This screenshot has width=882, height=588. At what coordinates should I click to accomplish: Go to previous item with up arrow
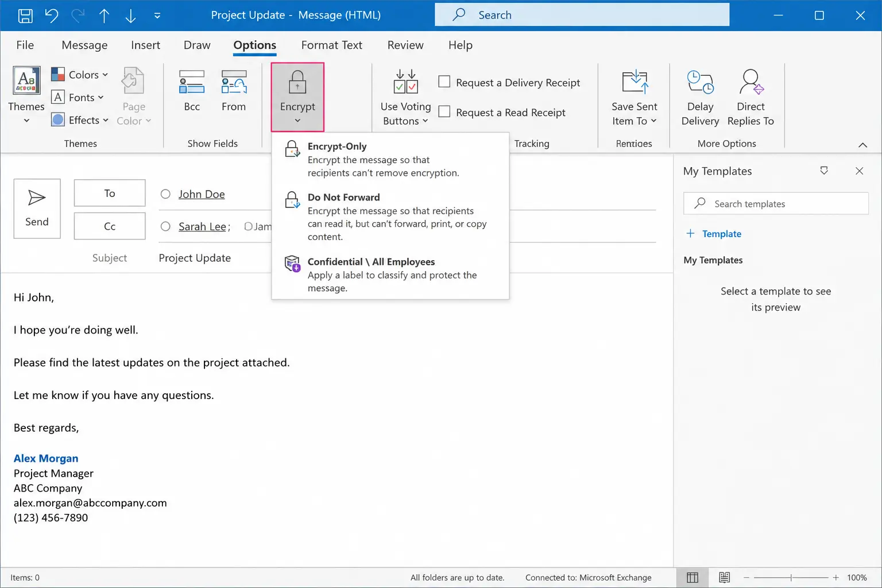104,16
